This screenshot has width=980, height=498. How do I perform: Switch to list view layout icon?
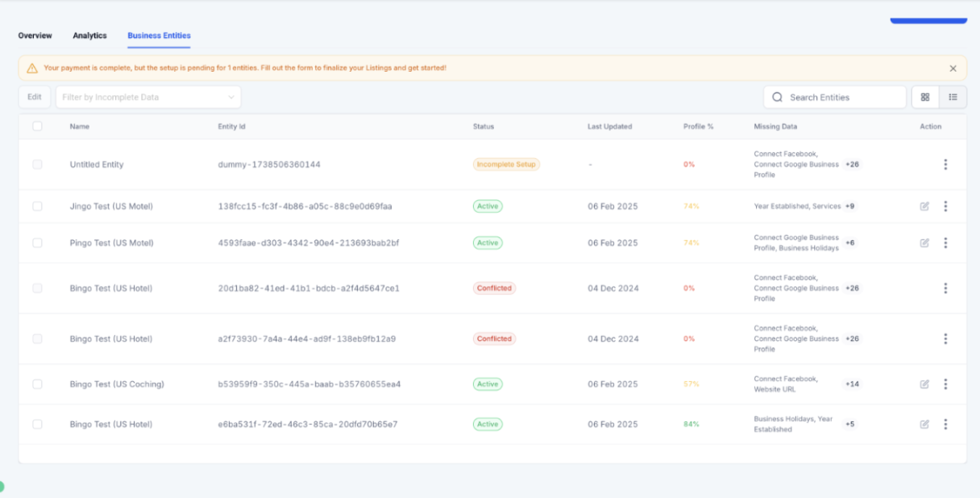pos(953,98)
